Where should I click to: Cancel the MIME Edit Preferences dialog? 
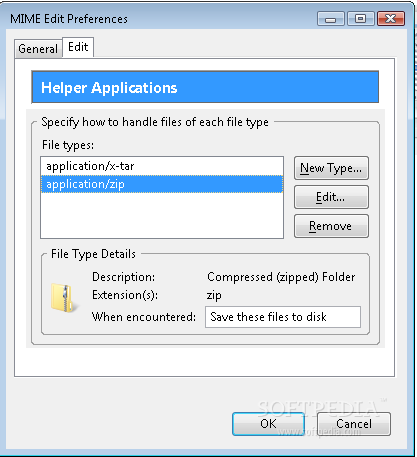354,424
